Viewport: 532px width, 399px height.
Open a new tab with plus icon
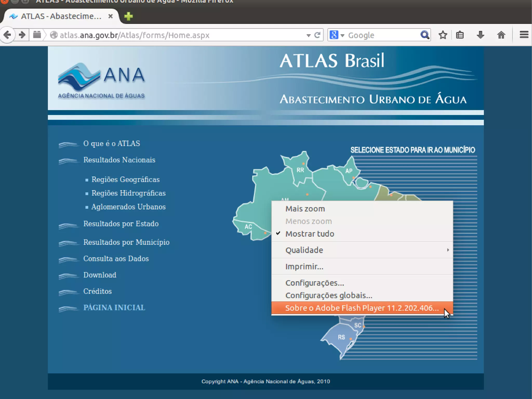pos(128,16)
